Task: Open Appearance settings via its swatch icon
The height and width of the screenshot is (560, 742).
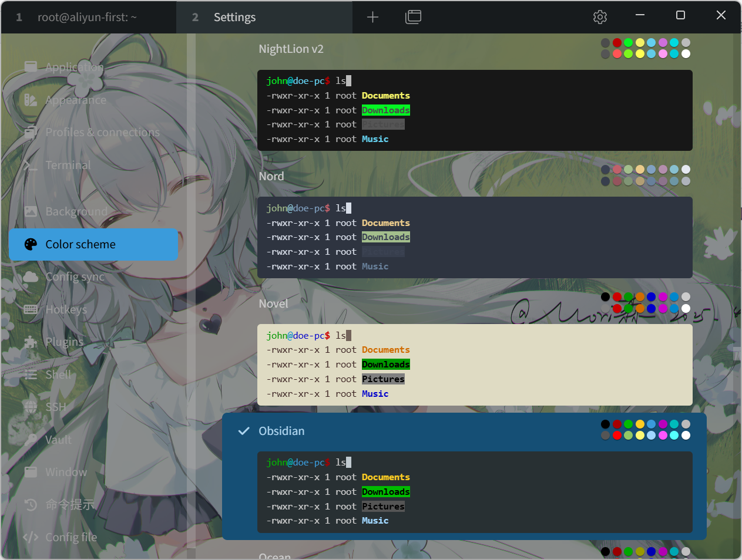Action: point(31,100)
